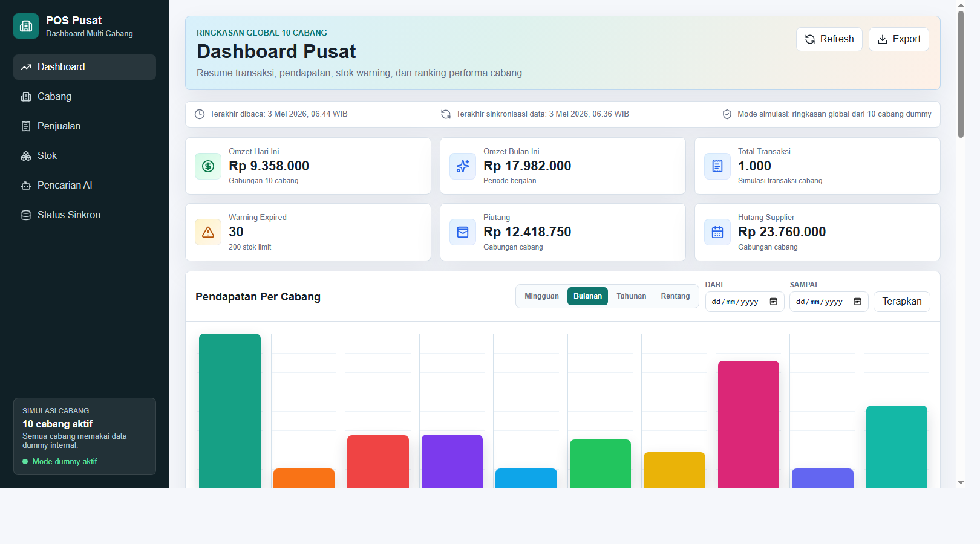The image size is (980, 544).
Task: Click the calendar icon on Hutang Supplier card
Action: point(717,232)
